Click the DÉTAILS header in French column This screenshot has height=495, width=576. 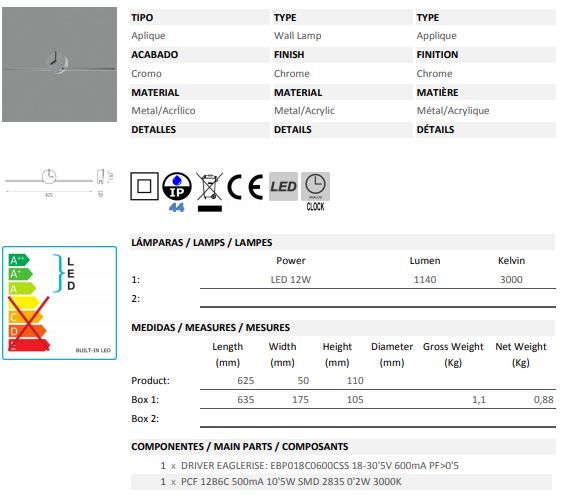coord(435,130)
